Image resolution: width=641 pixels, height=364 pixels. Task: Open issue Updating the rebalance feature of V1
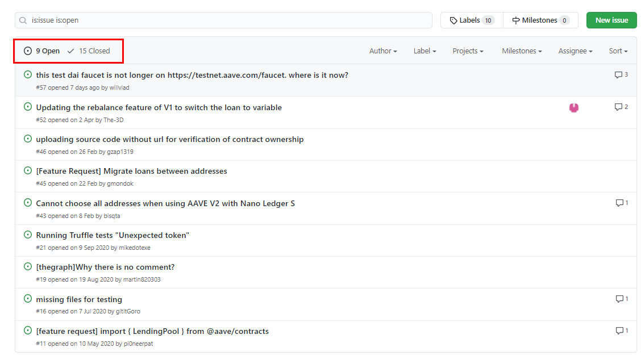tap(159, 107)
